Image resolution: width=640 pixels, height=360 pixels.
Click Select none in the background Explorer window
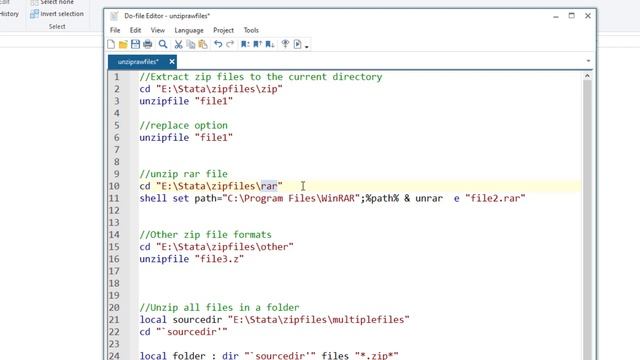52,2
